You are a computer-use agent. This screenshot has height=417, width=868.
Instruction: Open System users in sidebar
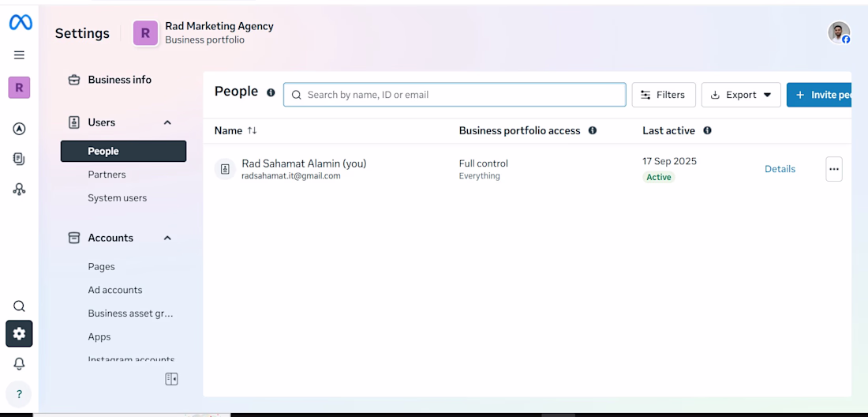pos(118,197)
